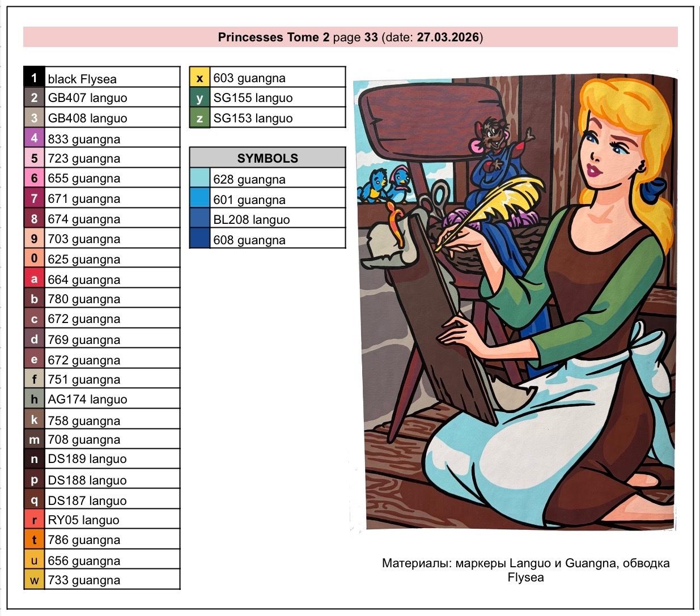Select the gray-green swatch lettered h
700x616 pixels.
click(x=34, y=399)
